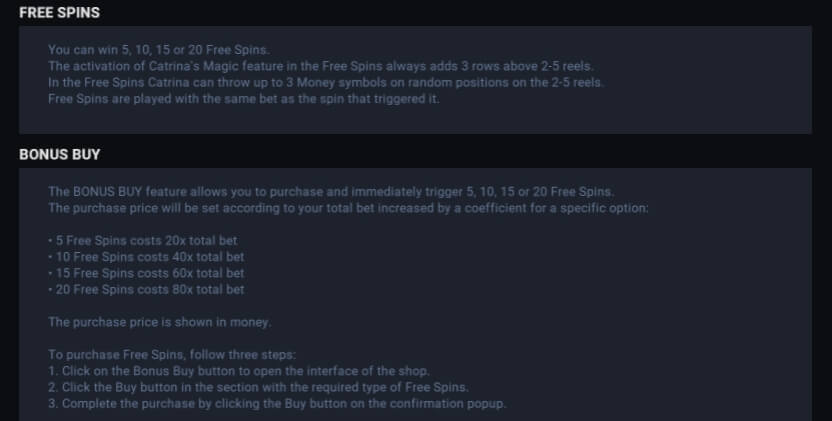Select the '5 Free Spins costs 20x total bet' bullet
Viewport: 832px width, 421px height.
click(143, 240)
